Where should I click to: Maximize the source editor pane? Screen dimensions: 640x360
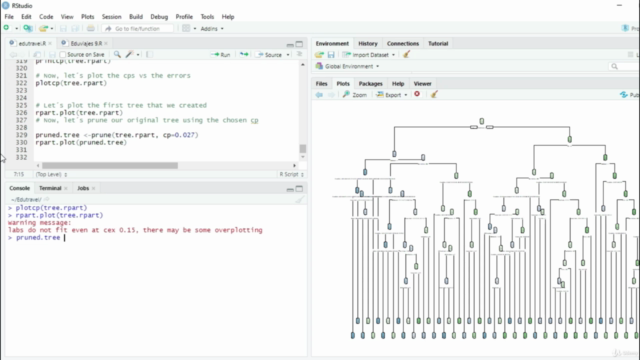299,44
